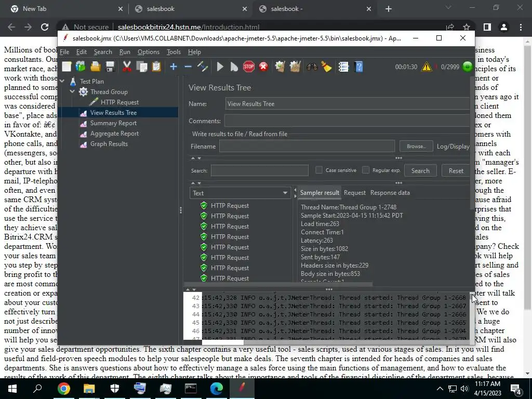Open the Text renderer dropdown

tap(240, 193)
